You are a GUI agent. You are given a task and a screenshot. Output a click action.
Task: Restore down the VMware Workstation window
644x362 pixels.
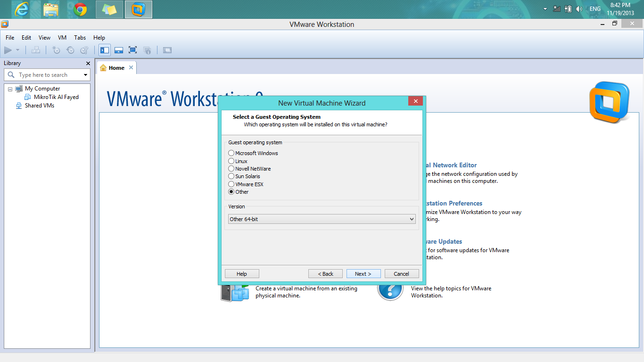614,24
